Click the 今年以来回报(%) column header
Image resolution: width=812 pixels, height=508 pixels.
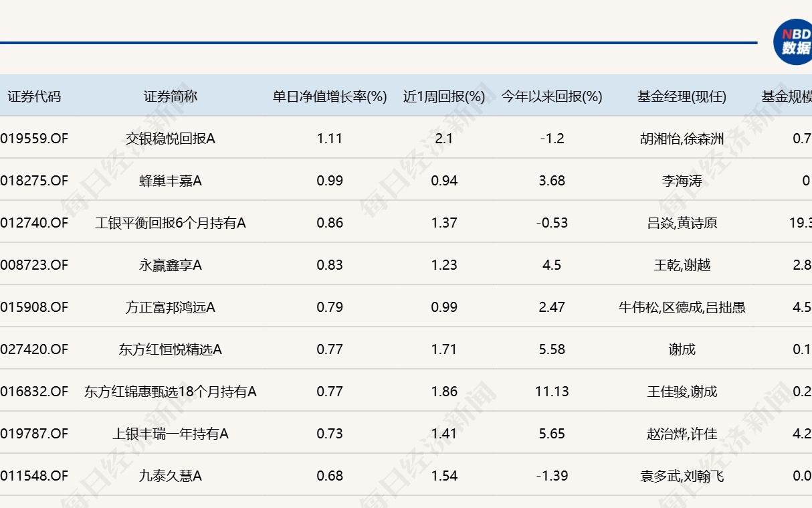tap(552, 96)
